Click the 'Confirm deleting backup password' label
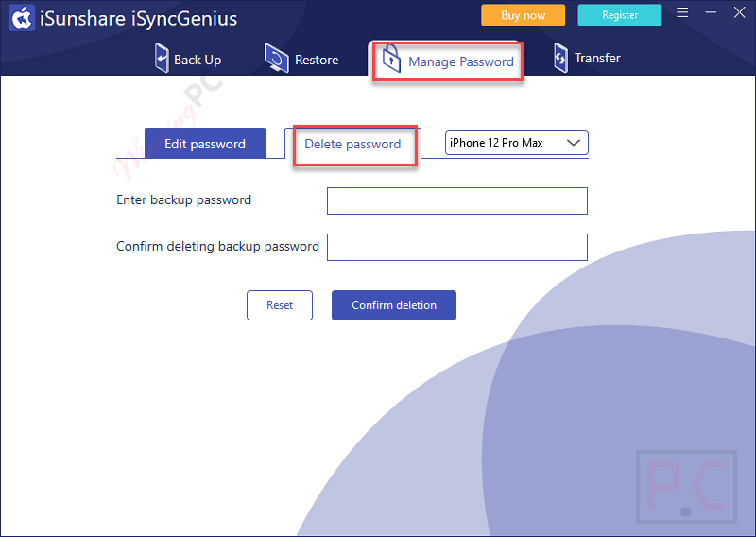756x537 pixels. pyautogui.click(x=217, y=246)
